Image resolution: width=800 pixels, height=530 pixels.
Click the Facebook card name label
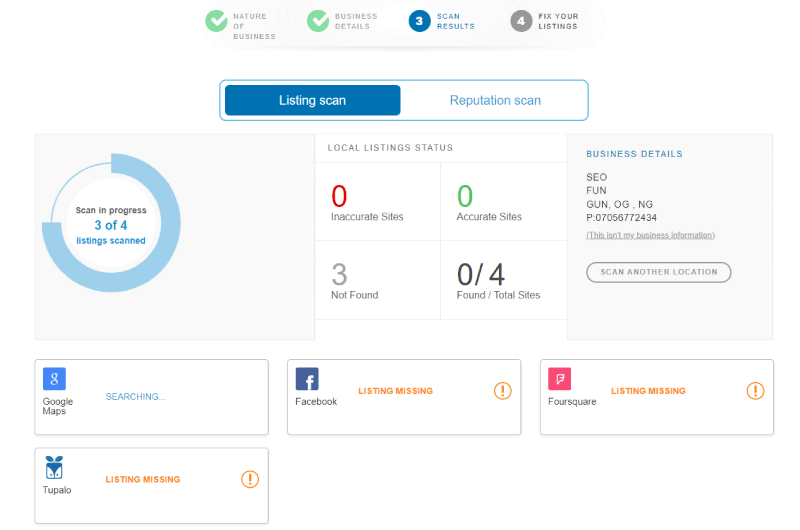click(316, 401)
